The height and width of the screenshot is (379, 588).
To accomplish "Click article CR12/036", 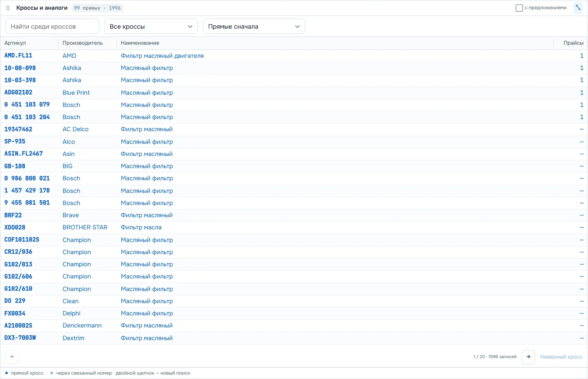I will pos(18,252).
